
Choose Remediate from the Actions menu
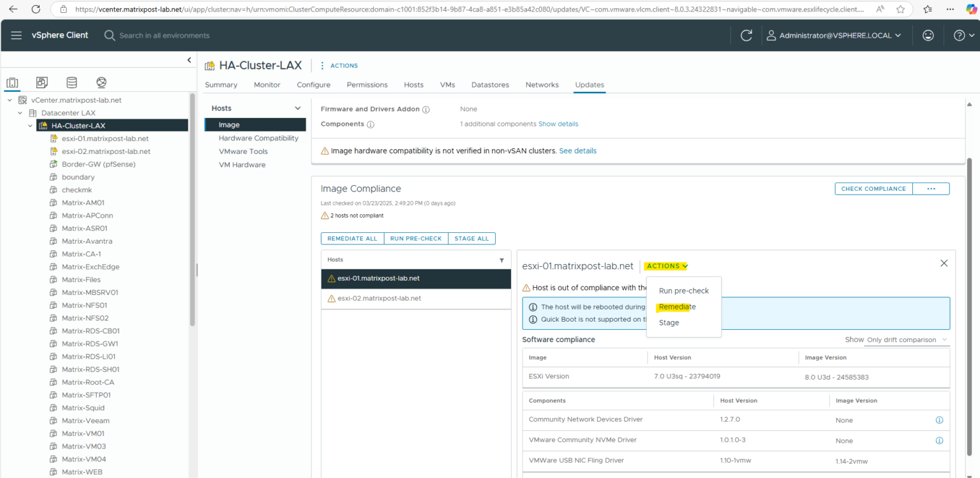(676, 306)
